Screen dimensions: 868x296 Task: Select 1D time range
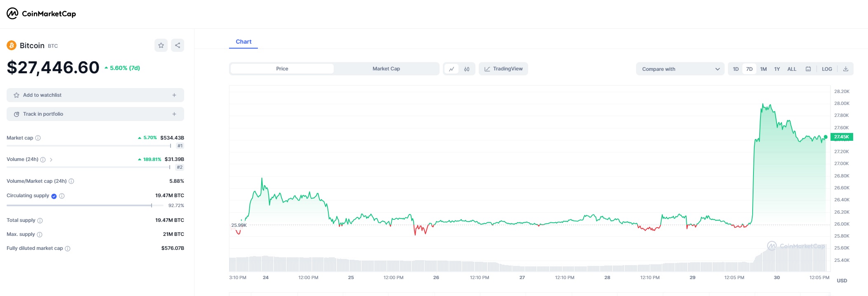coord(736,69)
